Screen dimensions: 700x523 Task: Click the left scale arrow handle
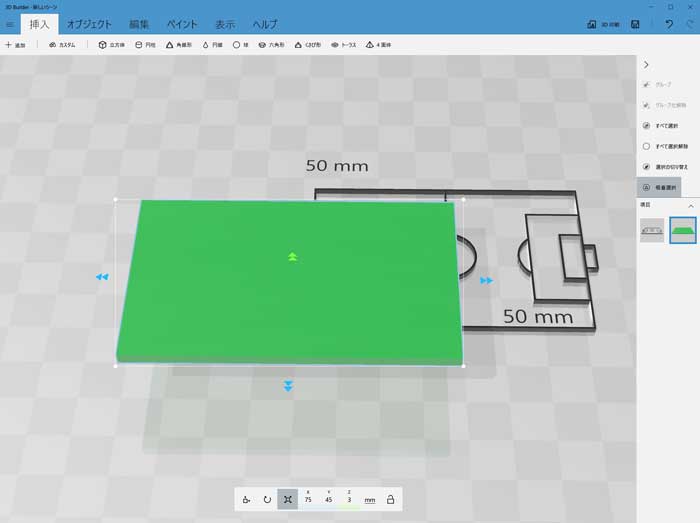click(102, 277)
